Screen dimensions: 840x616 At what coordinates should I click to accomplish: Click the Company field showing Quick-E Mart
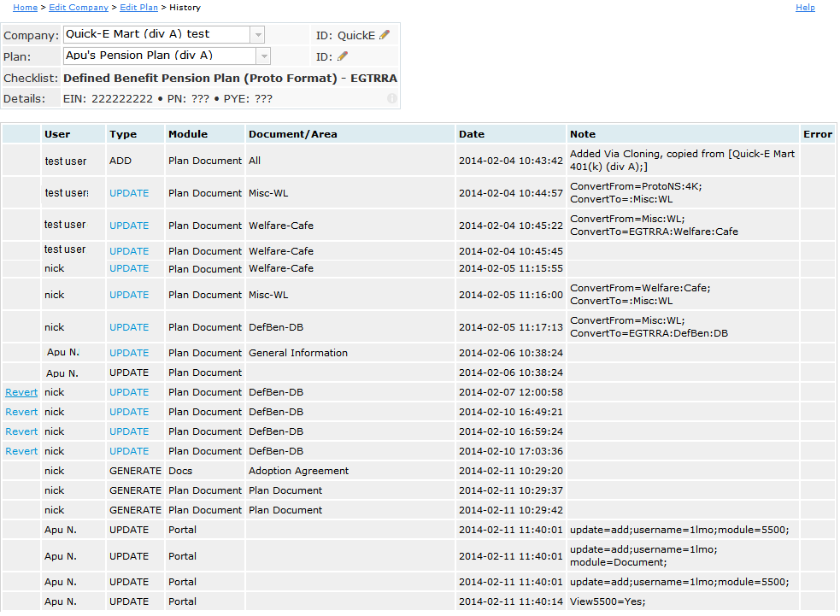(156, 35)
